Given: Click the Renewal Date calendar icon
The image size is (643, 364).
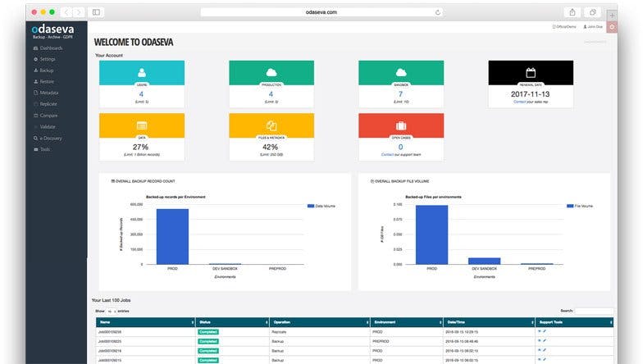Looking at the screenshot, I should click(531, 72).
